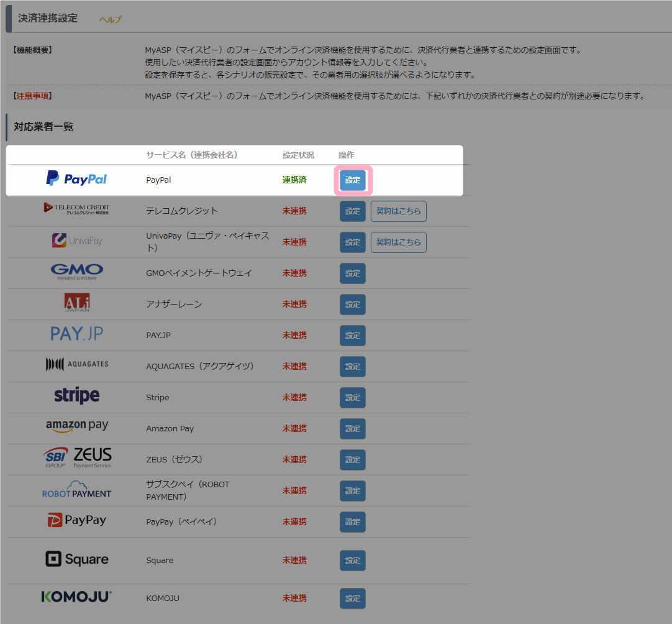This screenshot has width=672, height=624.
Task: Open 設定 for GMOペイメントゲートウェイ
Action: [353, 273]
